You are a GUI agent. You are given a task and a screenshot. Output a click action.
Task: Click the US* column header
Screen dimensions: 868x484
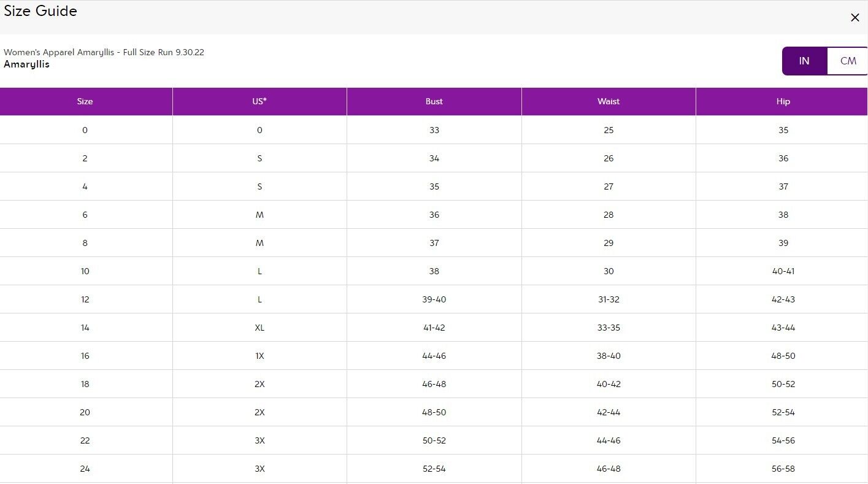click(x=259, y=101)
